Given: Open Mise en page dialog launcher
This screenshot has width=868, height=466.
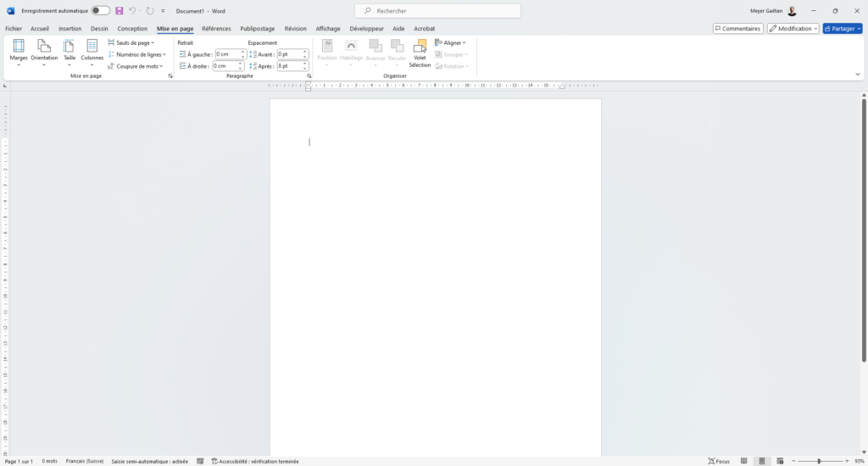Looking at the screenshot, I should [170, 75].
